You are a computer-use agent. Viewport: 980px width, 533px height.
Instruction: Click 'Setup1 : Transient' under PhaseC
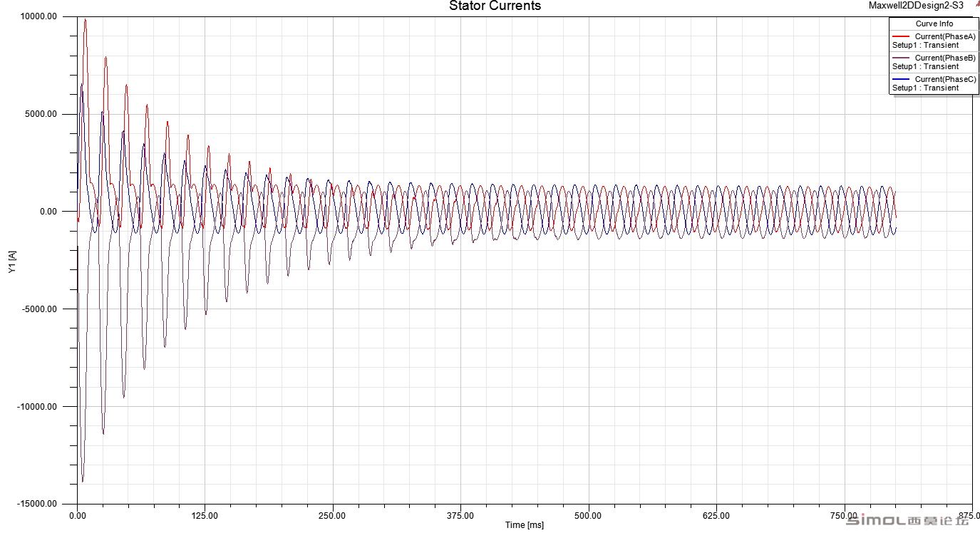coord(925,88)
